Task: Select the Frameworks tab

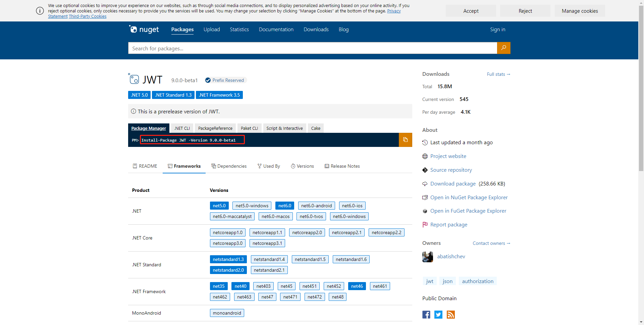Action: coord(184,166)
